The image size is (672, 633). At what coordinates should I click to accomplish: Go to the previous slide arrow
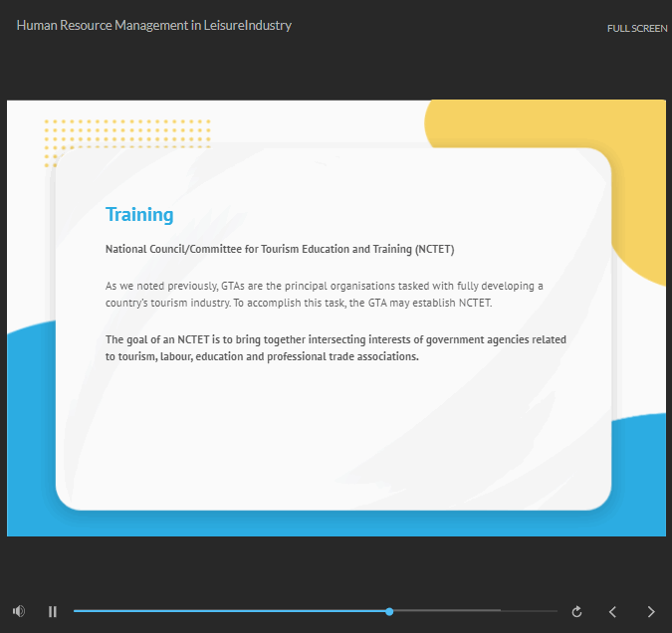(x=613, y=611)
